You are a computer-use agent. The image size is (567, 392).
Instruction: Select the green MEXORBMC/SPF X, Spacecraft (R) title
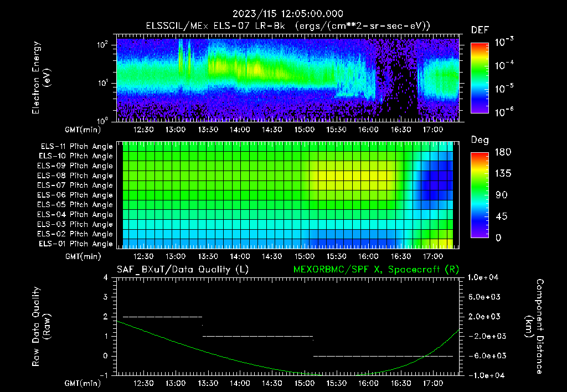pos(376,270)
